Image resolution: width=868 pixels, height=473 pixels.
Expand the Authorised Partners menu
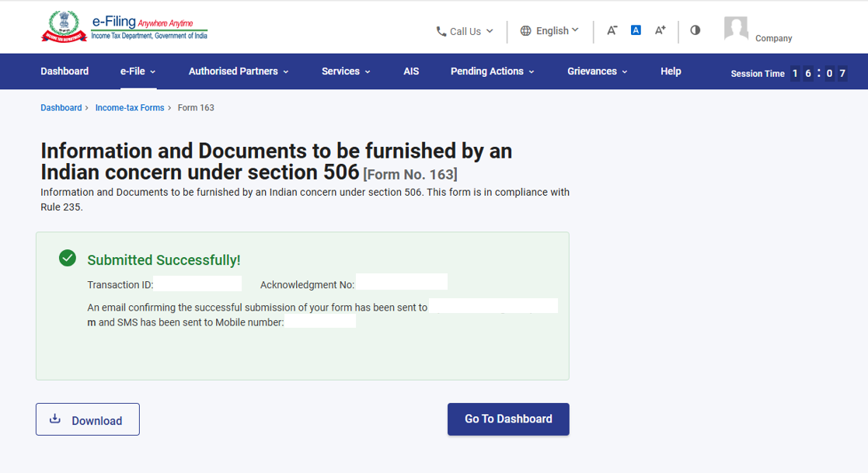(239, 71)
